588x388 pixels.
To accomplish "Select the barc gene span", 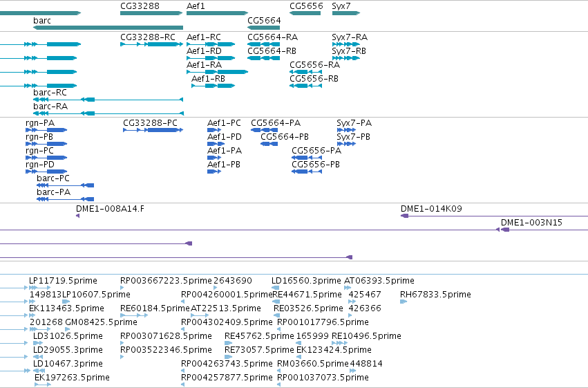I will pos(108,28).
